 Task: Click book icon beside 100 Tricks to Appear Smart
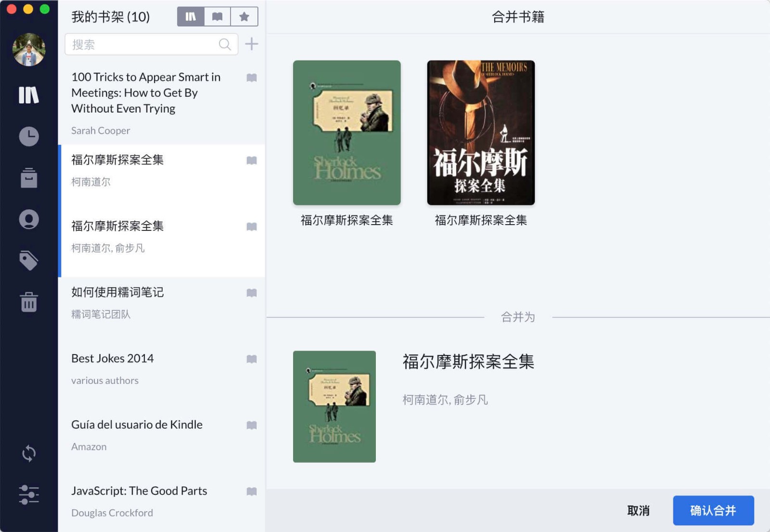[252, 77]
